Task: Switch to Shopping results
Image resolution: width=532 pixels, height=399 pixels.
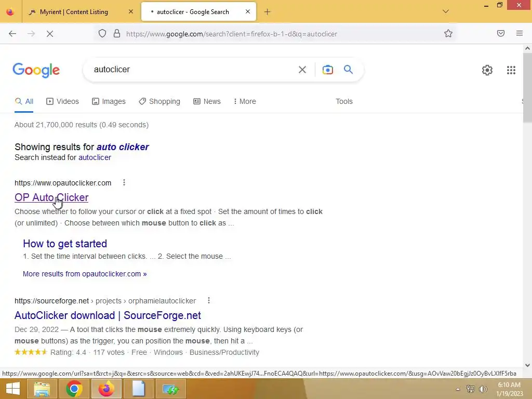Action: tap(159, 101)
